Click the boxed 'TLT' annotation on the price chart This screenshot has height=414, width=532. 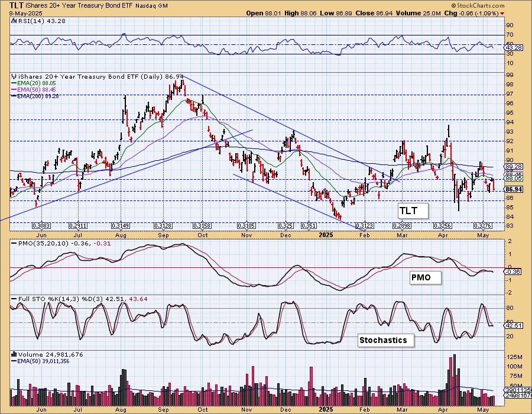tap(413, 211)
